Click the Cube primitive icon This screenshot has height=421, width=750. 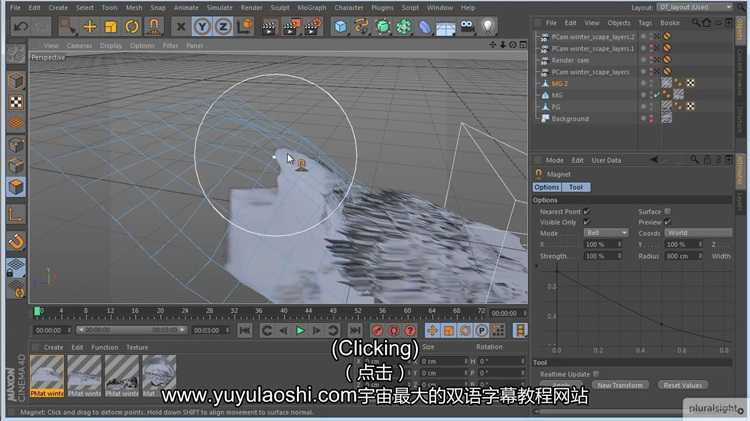click(341, 26)
